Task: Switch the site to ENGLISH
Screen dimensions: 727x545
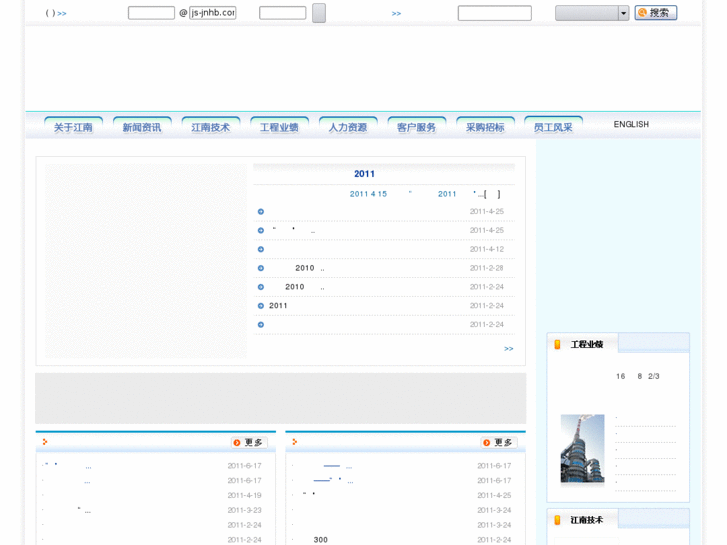Action: (x=631, y=124)
